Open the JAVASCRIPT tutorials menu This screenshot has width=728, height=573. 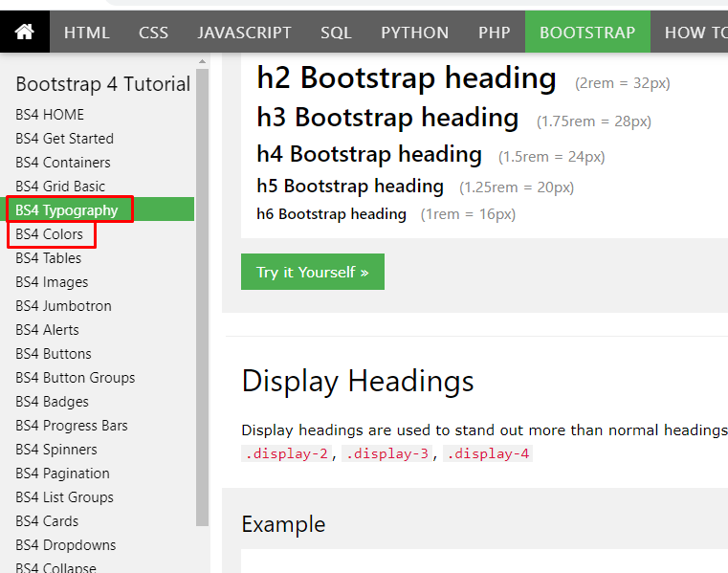[x=244, y=33]
